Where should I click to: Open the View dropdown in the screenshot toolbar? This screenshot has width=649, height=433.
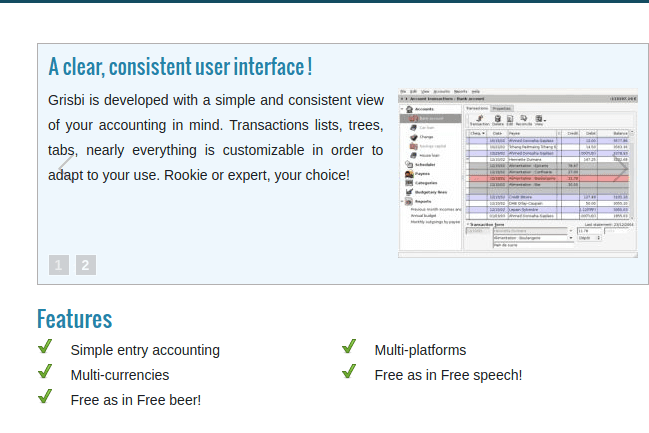point(540,121)
